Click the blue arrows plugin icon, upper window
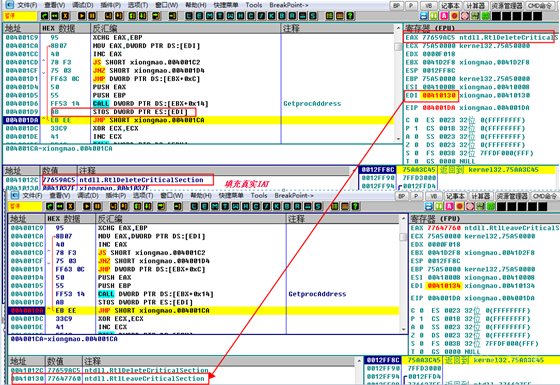 (x=423, y=16)
